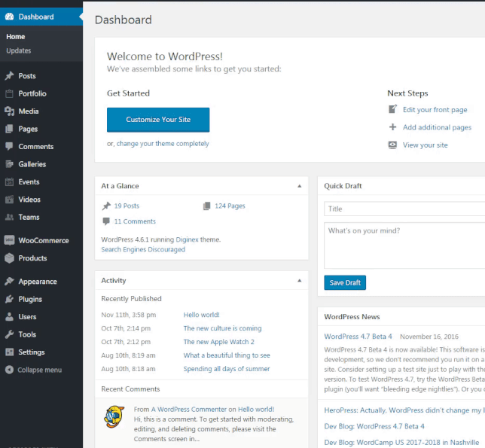
Task: Open Dev Blog: WordPress 4.7 Beta 4 link
Action: (x=374, y=426)
